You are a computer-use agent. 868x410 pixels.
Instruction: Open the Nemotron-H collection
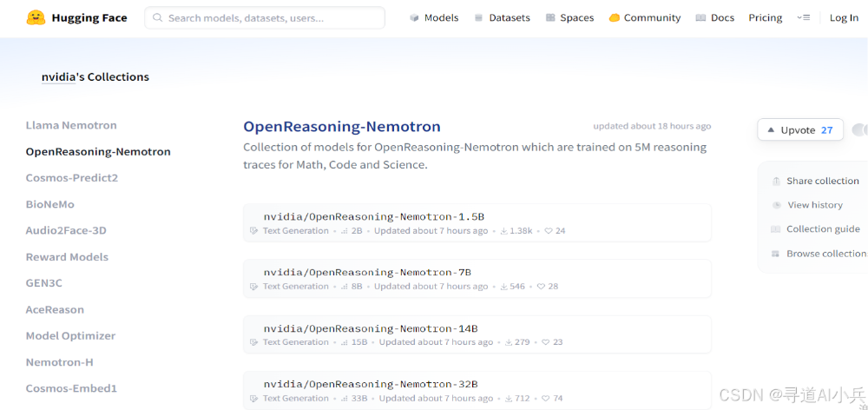pos(59,362)
